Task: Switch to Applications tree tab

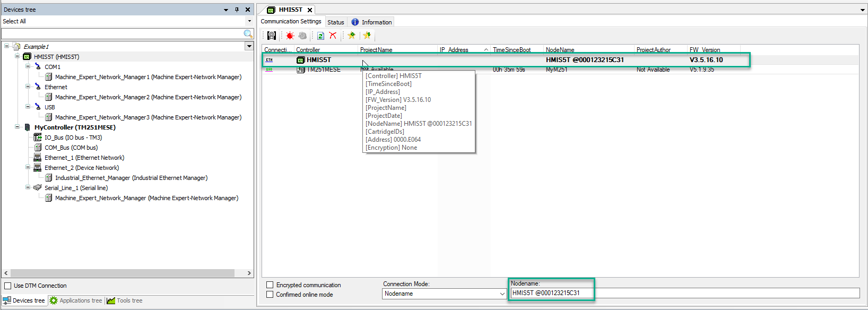Action: point(76,300)
